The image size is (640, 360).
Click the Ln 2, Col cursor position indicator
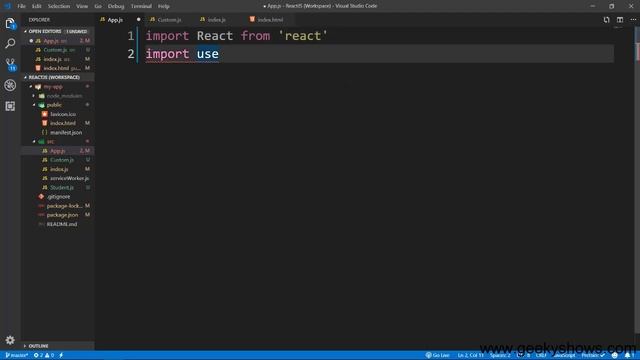tap(470, 356)
